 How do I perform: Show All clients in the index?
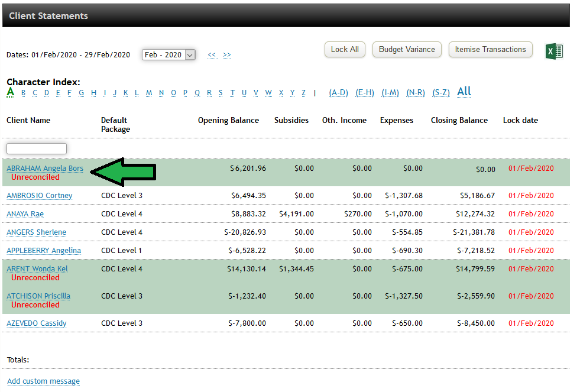(x=464, y=92)
